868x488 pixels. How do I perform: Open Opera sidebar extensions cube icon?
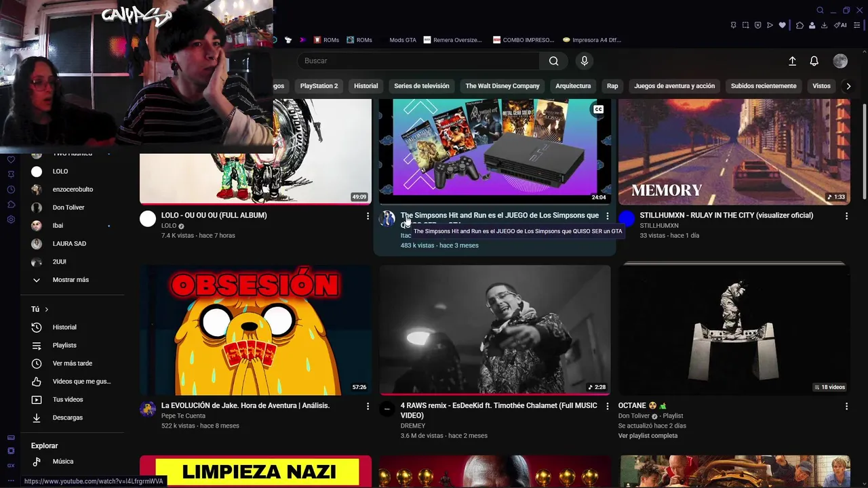[11, 205]
